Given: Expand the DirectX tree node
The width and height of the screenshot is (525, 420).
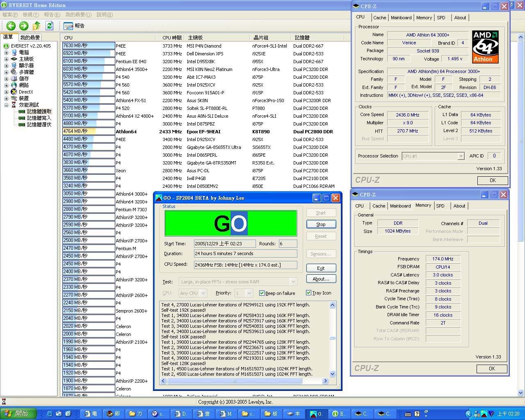Looking at the screenshot, I should 6,92.
